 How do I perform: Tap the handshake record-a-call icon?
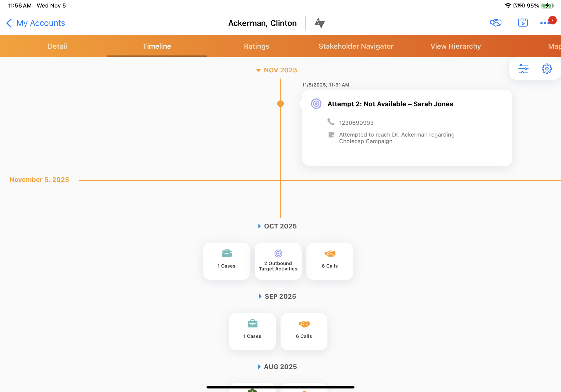[495, 23]
